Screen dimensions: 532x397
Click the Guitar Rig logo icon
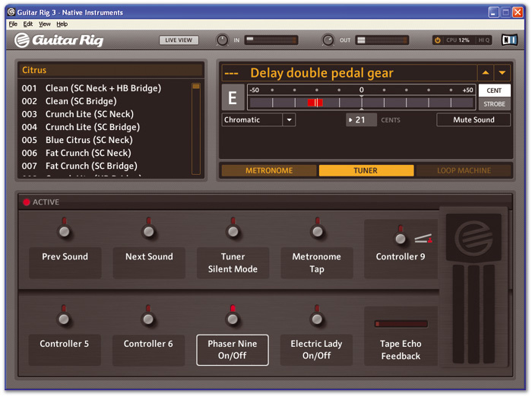[x=22, y=40]
